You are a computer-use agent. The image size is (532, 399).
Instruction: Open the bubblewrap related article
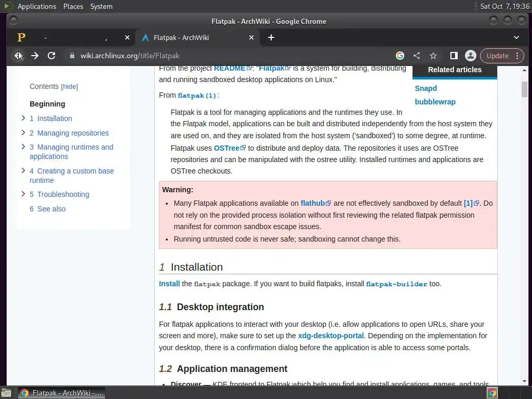tap(435, 102)
